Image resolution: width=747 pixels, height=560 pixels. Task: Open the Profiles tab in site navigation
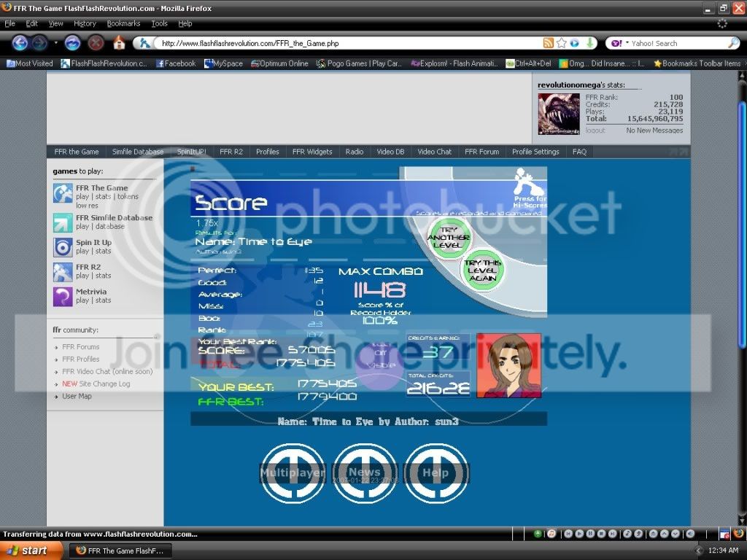pos(267,152)
